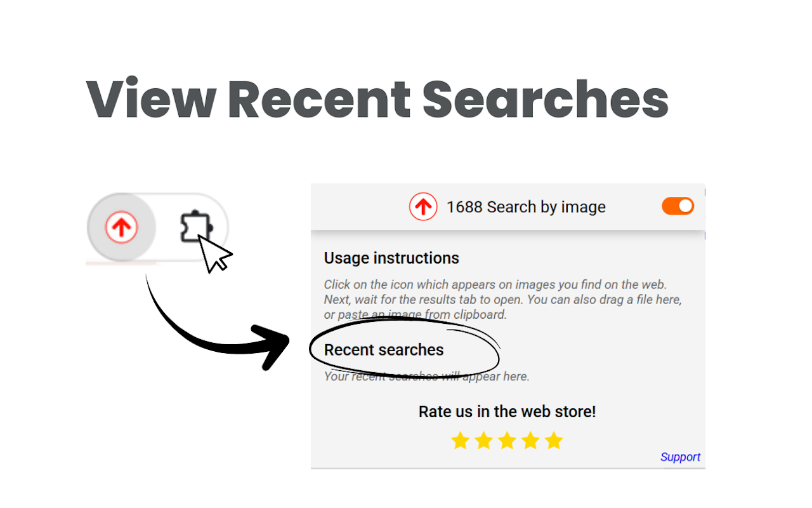
Task: Open the Support link
Action: pyautogui.click(x=680, y=457)
